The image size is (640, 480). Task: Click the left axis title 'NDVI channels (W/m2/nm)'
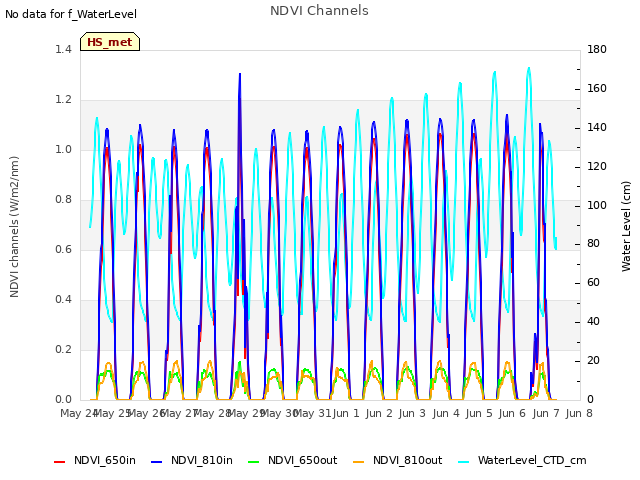(x=14, y=227)
